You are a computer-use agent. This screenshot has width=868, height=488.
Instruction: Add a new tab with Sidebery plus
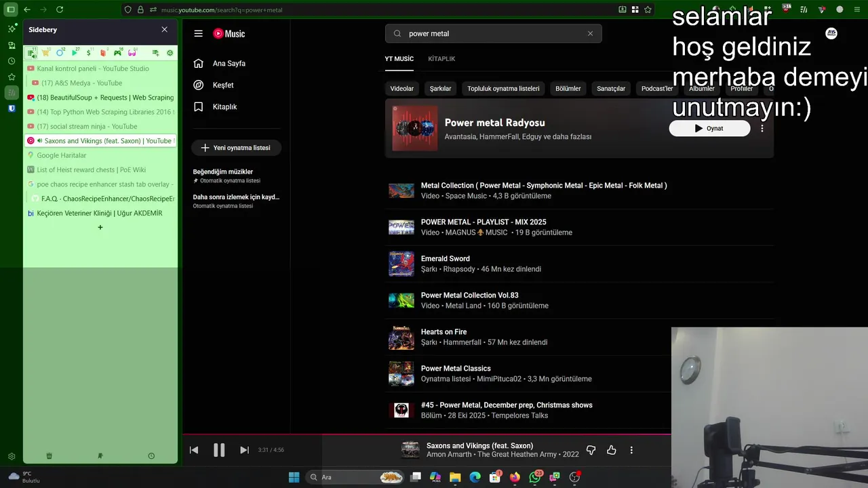[x=100, y=228]
